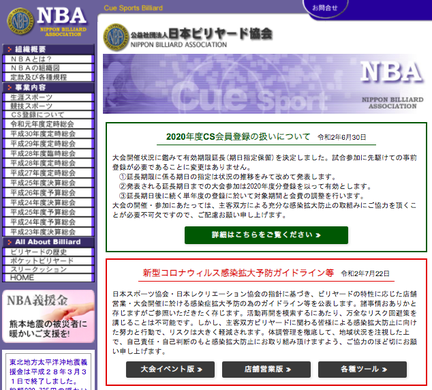The image size is (432, 390).
Task: Open 平成25年度決算総会 link
Action: (48, 183)
